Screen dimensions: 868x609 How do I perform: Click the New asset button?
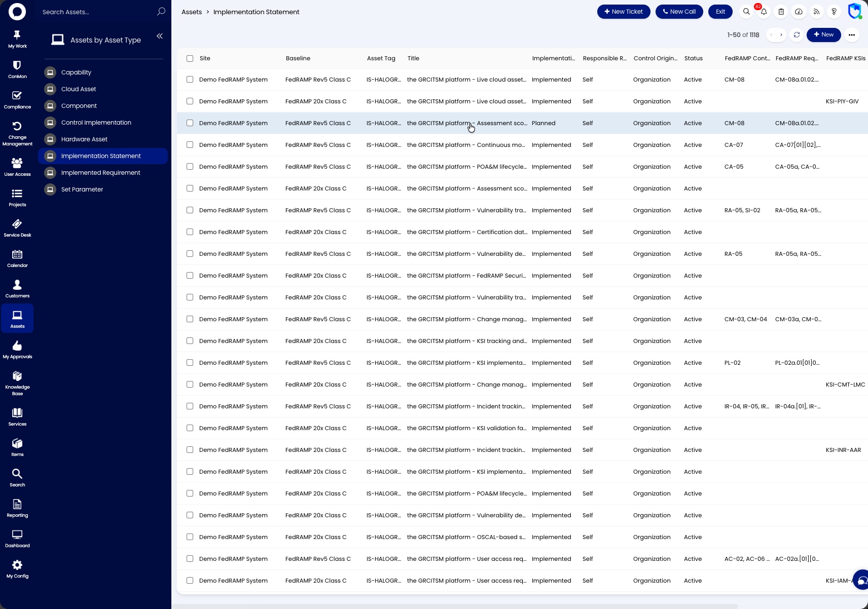823,35
